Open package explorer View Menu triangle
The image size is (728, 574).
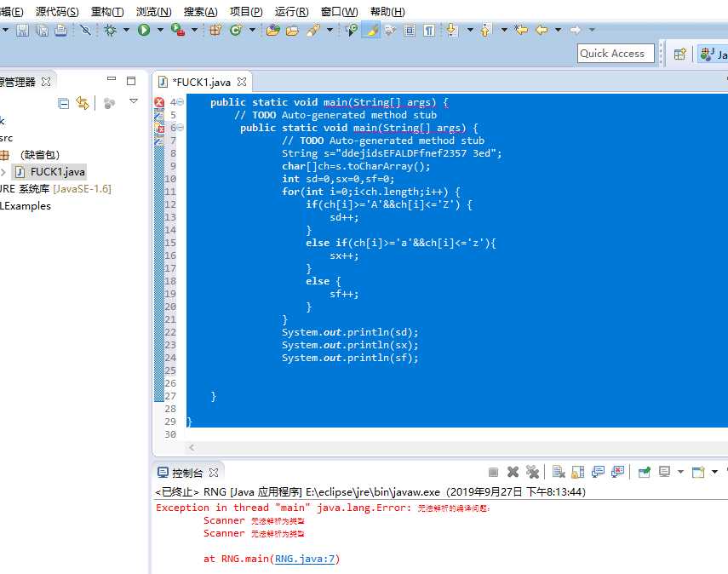tap(134, 100)
